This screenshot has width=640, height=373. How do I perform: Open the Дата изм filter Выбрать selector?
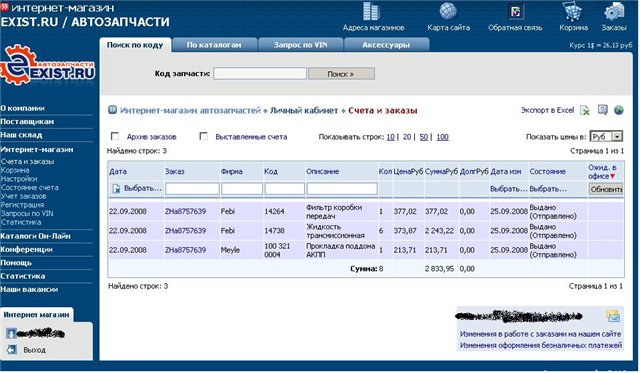click(x=509, y=189)
